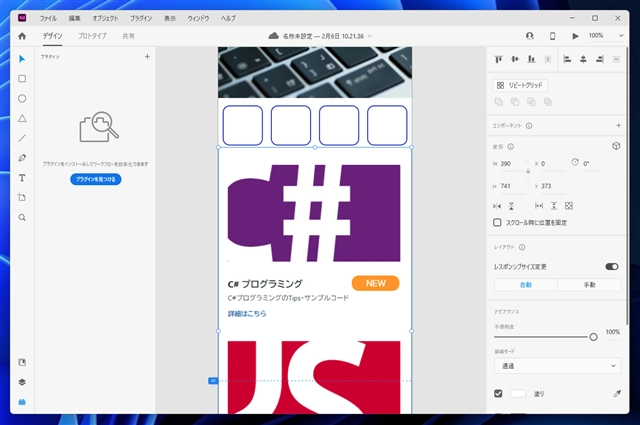The image size is (640, 425).
Task: Pick fill color with eyedropper
Action: pos(617,394)
